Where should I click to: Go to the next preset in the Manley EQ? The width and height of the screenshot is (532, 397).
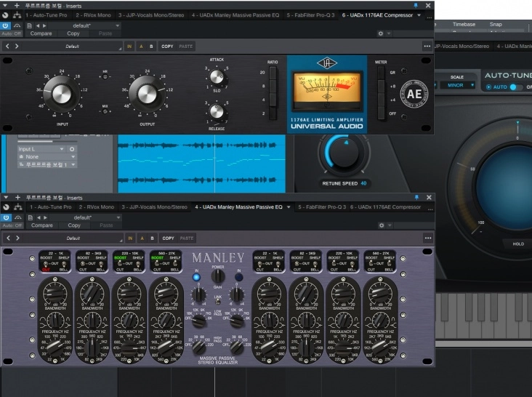pyautogui.click(x=17, y=238)
